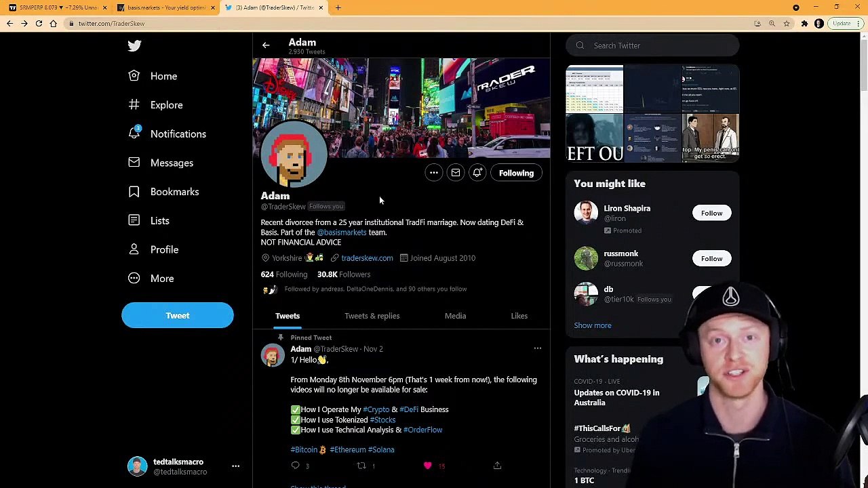
Task: Open the traderskew.com link
Action: (367, 258)
